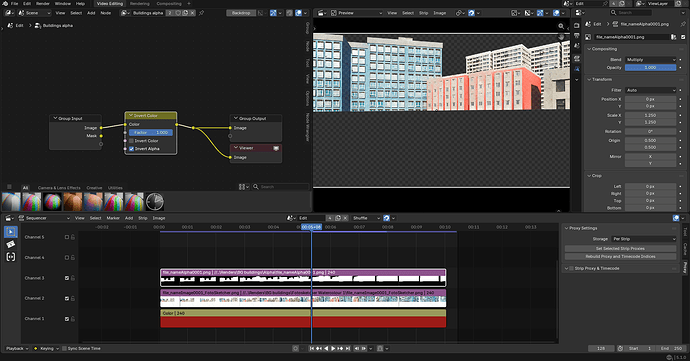Collapse the Crop panel

(x=590, y=176)
